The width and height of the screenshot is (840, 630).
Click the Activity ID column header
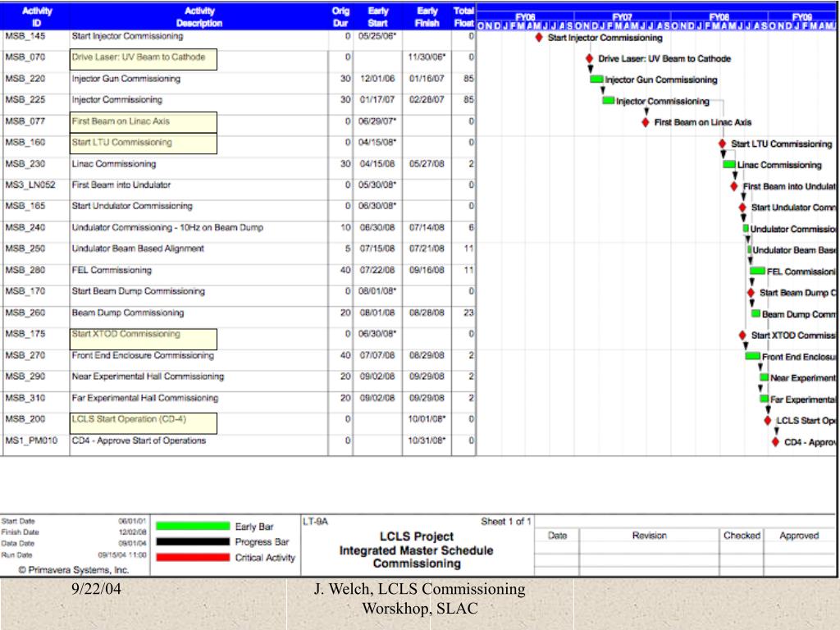[x=36, y=16]
